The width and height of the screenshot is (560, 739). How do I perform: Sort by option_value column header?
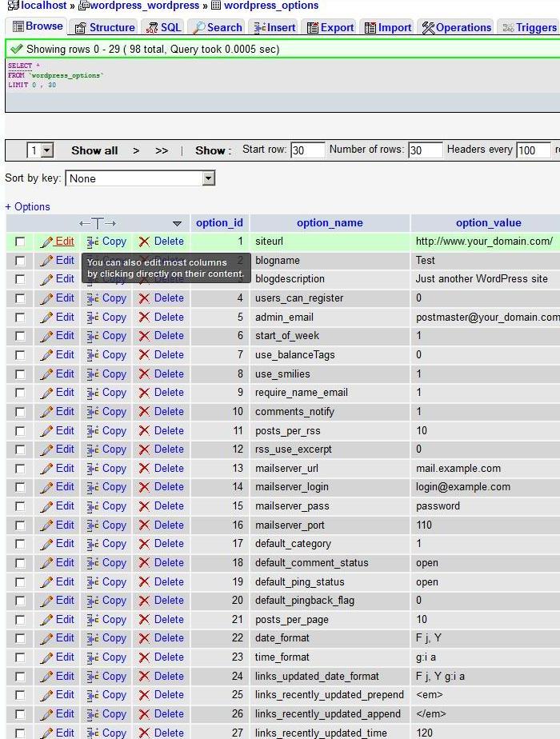click(x=488, y=222)
